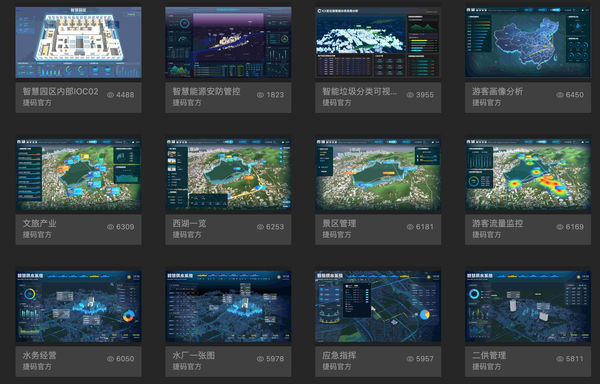Image resolution: width=600 pixels, height=384 pixels.
Task: Select the 文旅产业 thumbnail image
Action: [x=78, y=174]
